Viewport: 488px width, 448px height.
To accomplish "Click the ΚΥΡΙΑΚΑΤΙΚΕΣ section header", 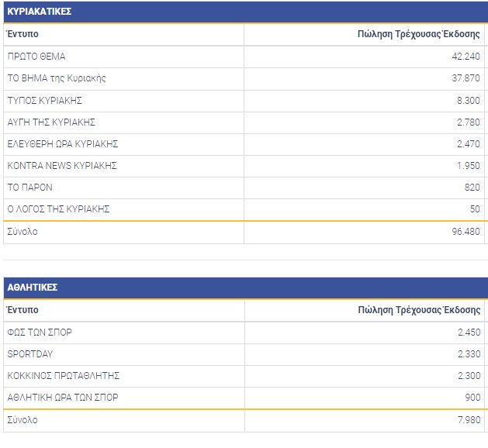I will tap(39, 12).
